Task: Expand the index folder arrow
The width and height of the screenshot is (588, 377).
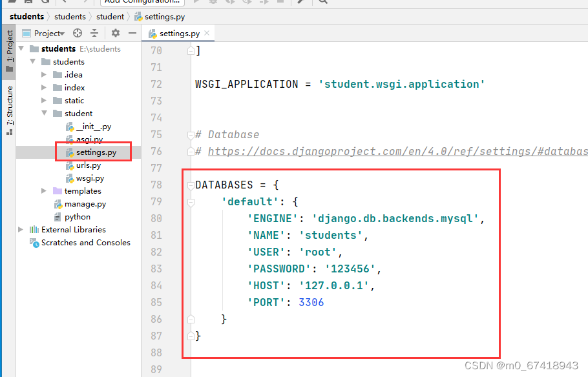Action: (44, 87)
